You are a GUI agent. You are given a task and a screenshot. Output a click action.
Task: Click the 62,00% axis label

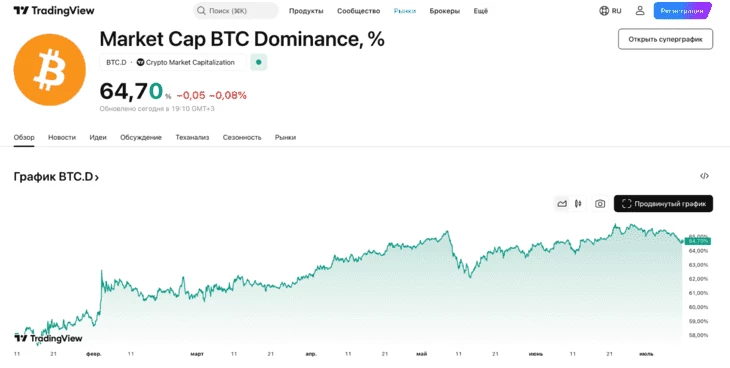(x=699, y=279)
